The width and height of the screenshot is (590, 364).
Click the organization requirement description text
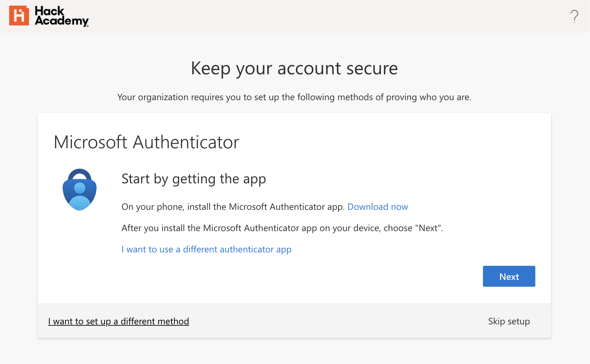click(x=294, y=97)
